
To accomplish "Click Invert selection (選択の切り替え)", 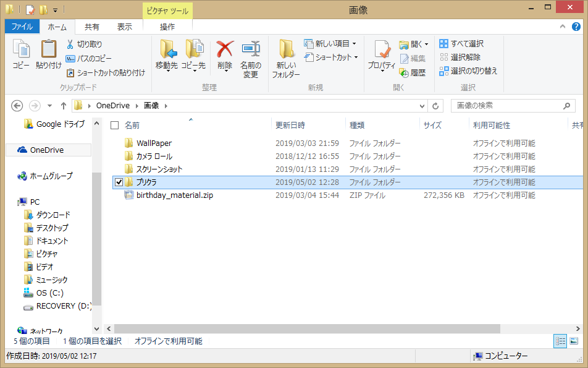I will pos(468,71).
